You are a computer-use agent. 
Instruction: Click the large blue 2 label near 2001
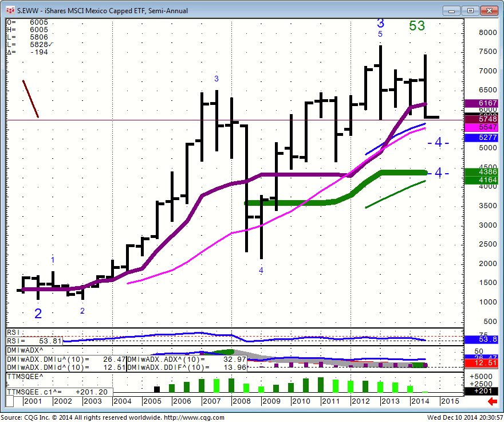(x=38, y=314)
